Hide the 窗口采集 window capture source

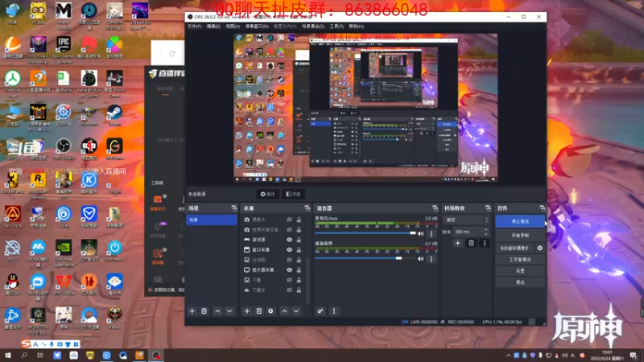pos(289,249)
